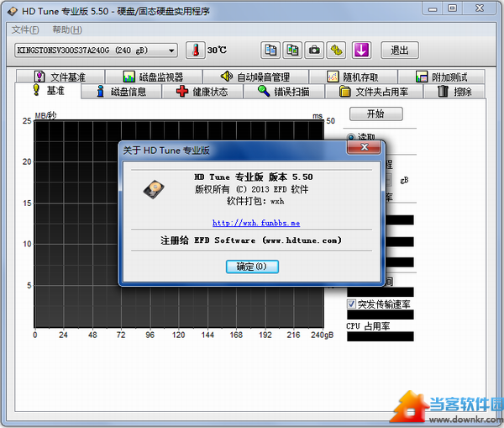Switch to the 错误扫描 tab
This screenshot has width=504, height=428.
[x=284, y=92]
